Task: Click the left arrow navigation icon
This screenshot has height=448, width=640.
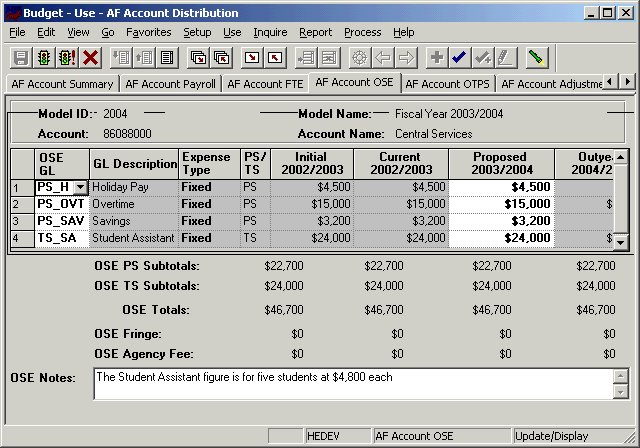Action: (x=382, y=58)
